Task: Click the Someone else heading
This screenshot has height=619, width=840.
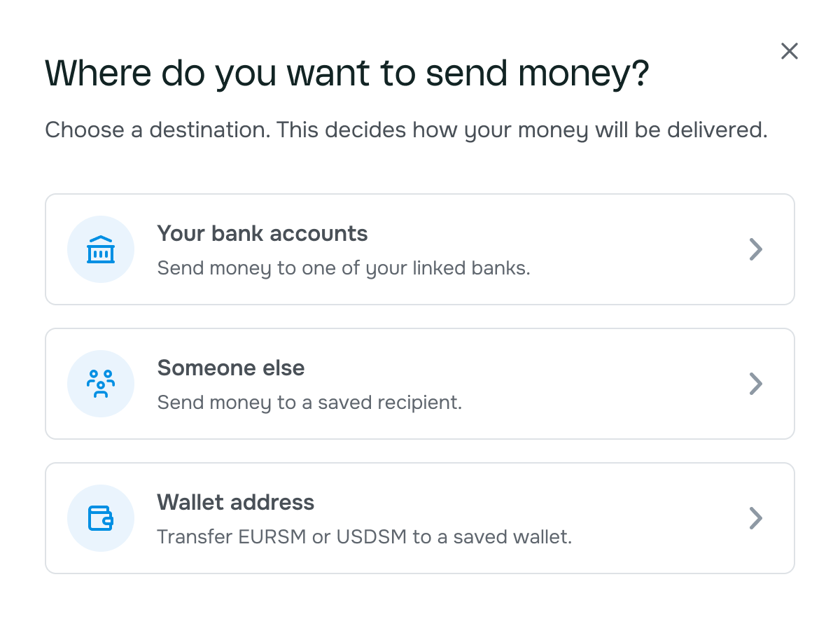Action: coord(231,368)
